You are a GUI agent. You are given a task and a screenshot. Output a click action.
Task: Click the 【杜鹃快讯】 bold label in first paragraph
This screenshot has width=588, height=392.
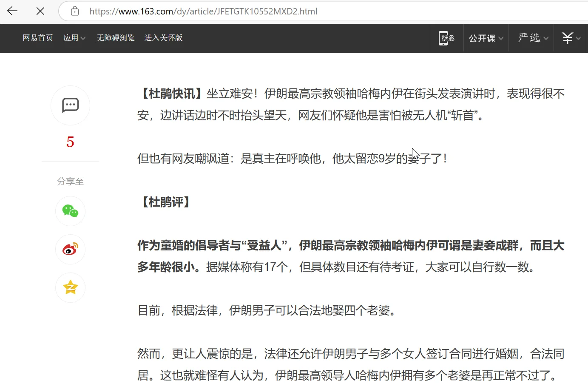(x=172, y=94)
